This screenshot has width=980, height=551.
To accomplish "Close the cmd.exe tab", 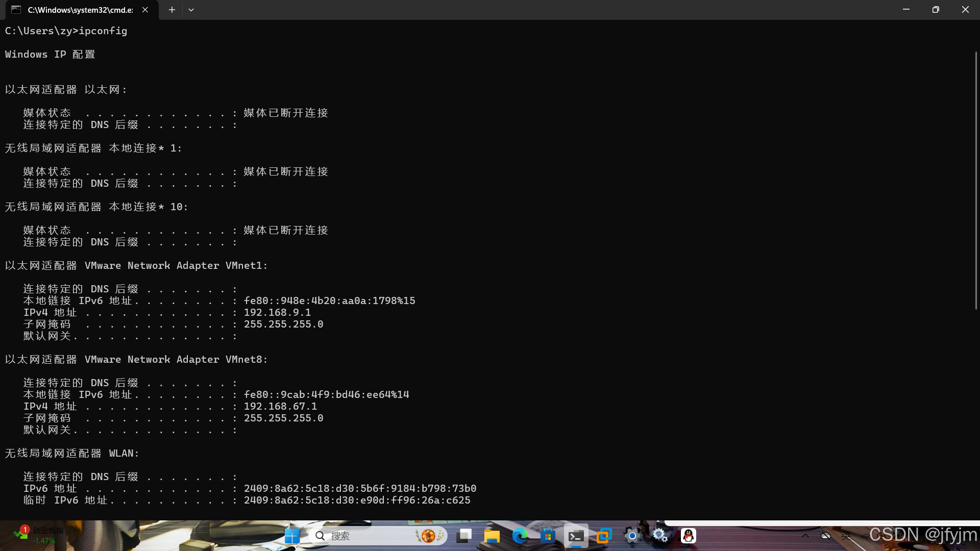I will [145, 10].
